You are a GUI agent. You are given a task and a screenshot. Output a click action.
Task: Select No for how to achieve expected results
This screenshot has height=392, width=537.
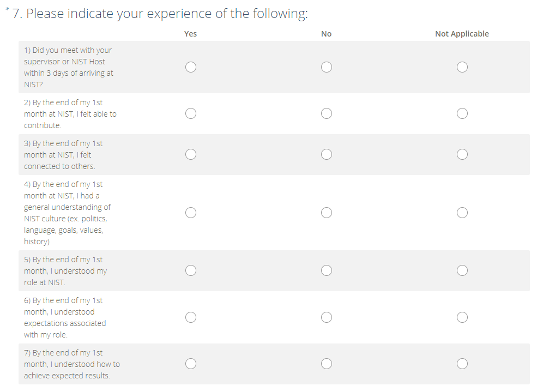point(327,364)
